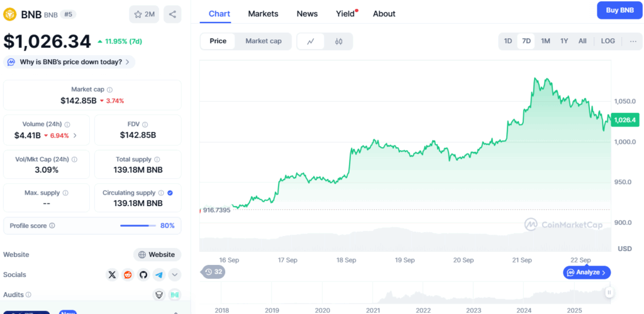Click the Profile score progress bar
The image size is (644, 314).
click(138, 225)
